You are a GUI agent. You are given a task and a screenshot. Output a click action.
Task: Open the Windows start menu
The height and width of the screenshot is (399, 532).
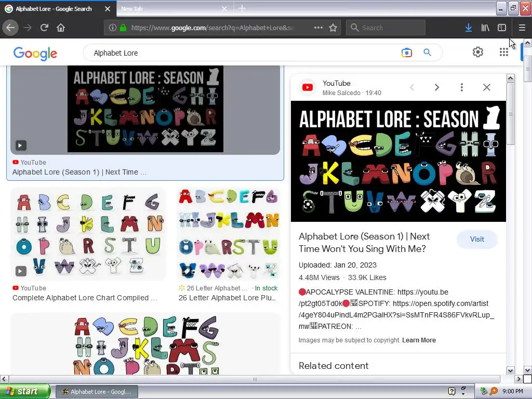pyautogui.click(x=25, y=392)
